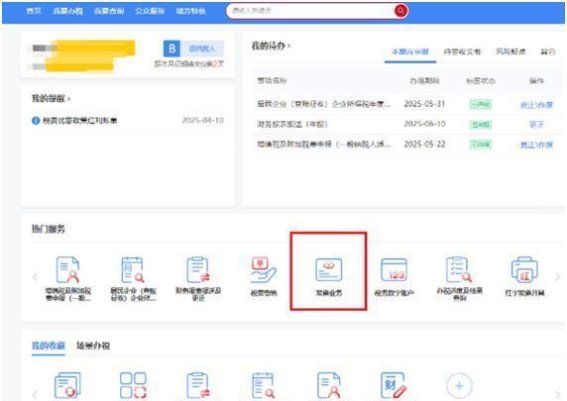Click the blue info icon beside 税费优惠政策红利账单
This screenshot has width=567, height=401.
(35, 120)
